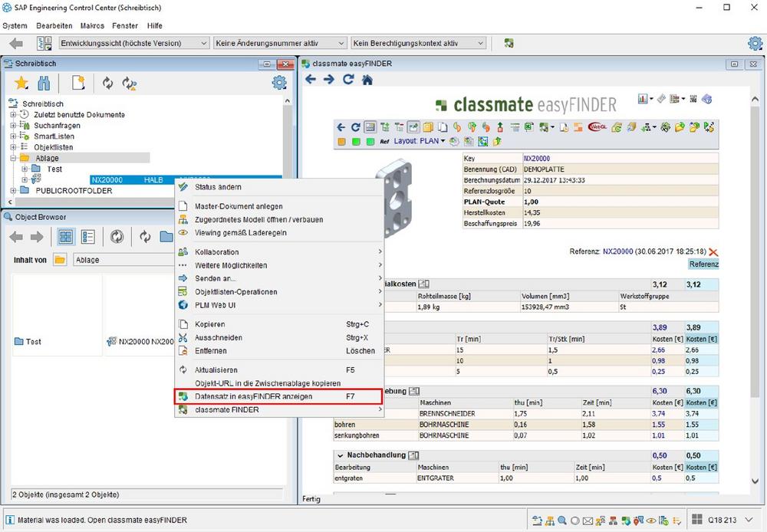Expand the PUBLICROOTFOLDER tree node

tap(14, 191)
